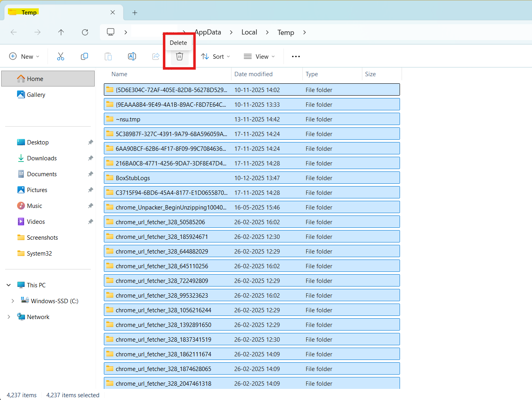Click the Copy icon in the toolbar
Screen dimensions: 532x400
[x=84, y=56]
